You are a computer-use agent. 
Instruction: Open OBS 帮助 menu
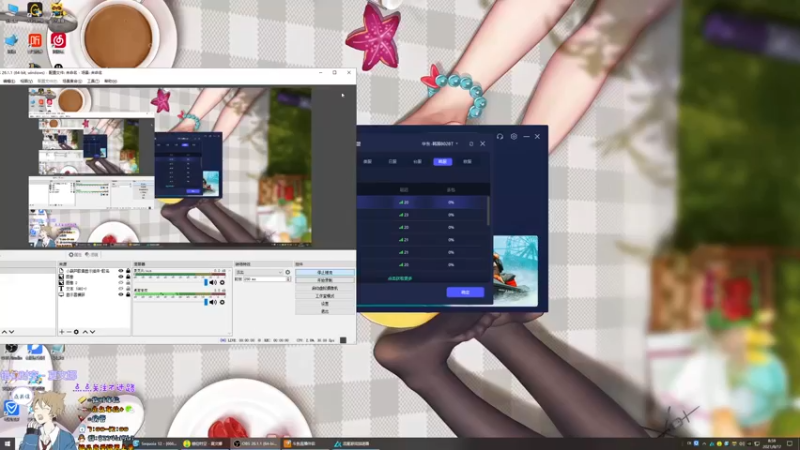coord(111,81)
